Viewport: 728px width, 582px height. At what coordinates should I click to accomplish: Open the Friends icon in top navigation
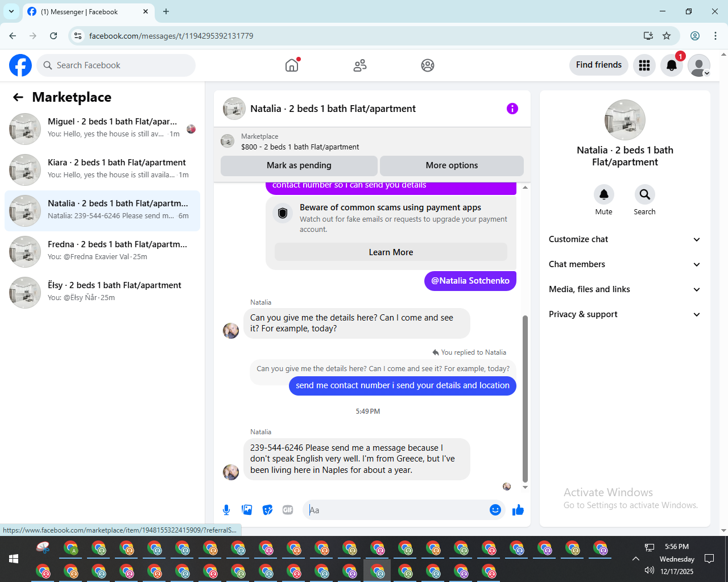[x=360, y=65]
